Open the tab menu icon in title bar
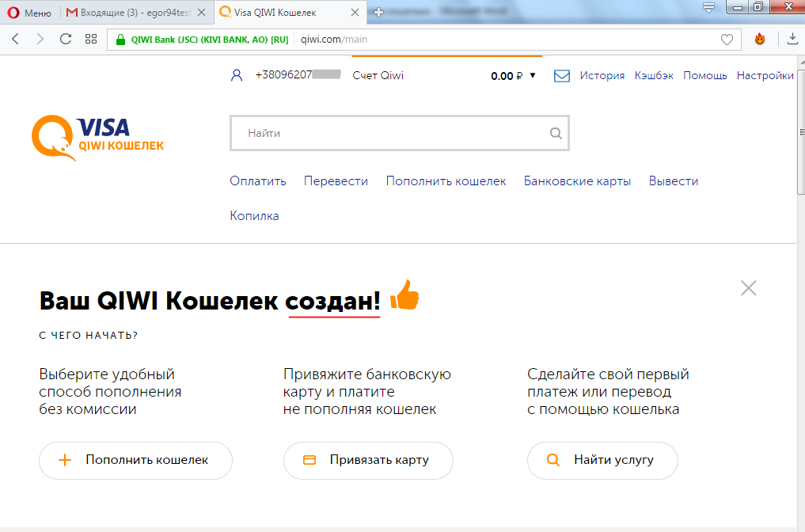 [x=708, y=8]
